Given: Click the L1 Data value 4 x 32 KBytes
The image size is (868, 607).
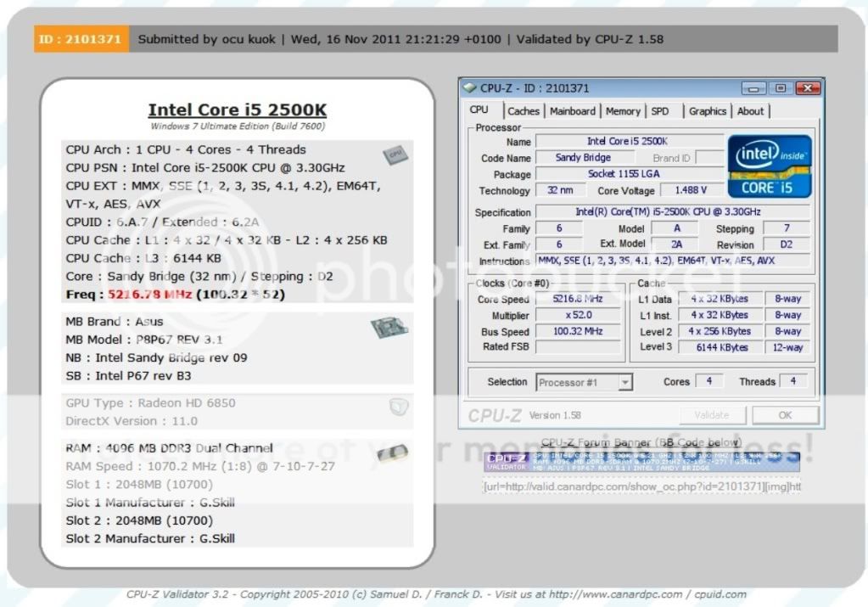Looking at the screenshot, I should (x=720, y=299).
